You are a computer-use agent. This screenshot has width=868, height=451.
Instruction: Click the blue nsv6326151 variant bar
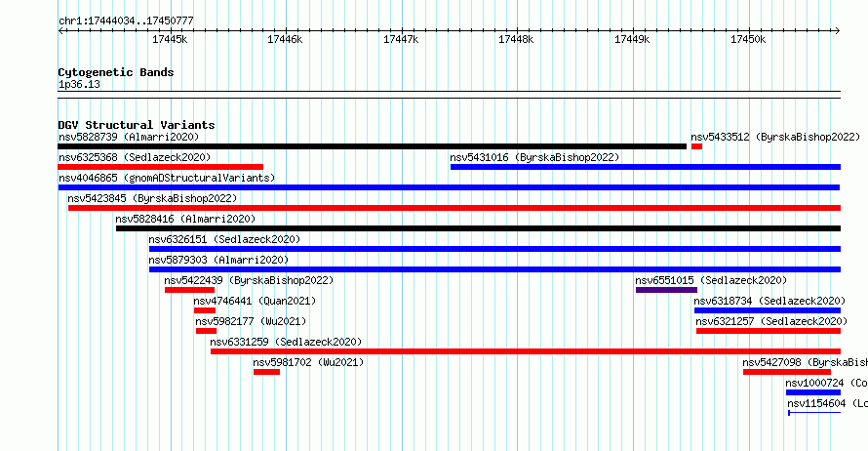[494, 249]
